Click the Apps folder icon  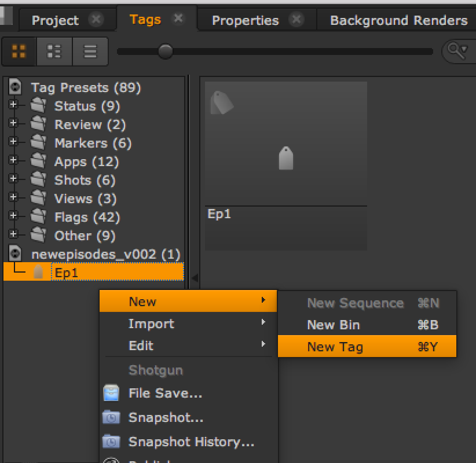coord(39,161)
